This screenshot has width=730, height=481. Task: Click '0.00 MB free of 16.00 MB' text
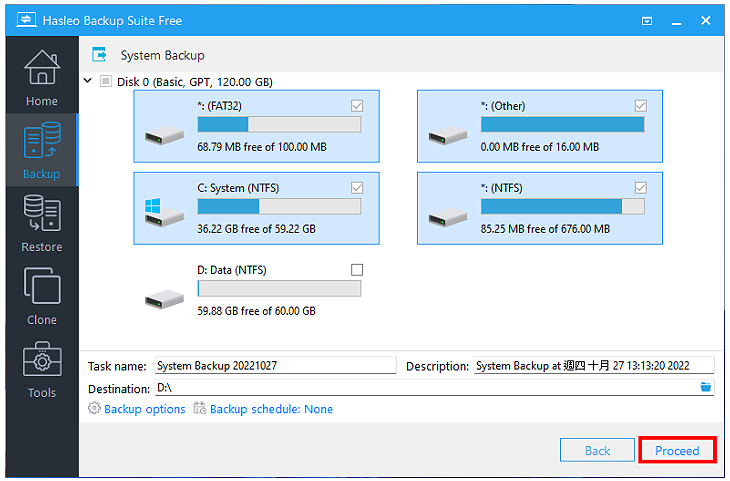click(540, 147)
